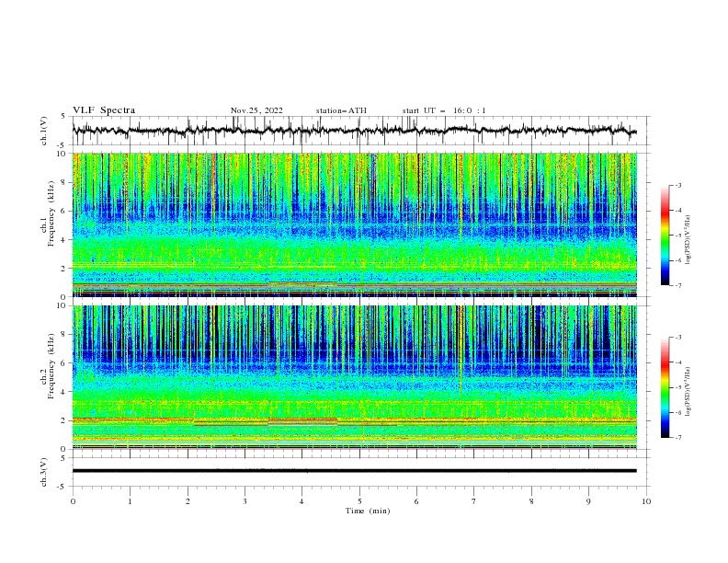This screenshot has height=563, width=728.
Task: Click the date "Nov.25, 2022" in header
Action: coord(256,110)
